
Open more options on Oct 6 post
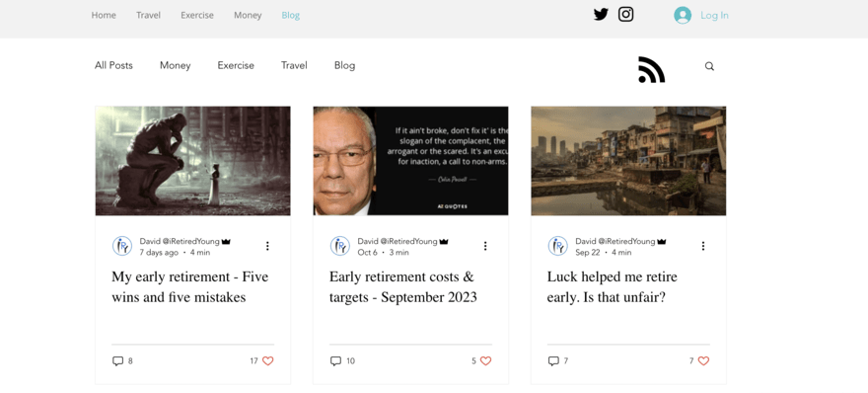pyautogui.click(x=485, y=246)
